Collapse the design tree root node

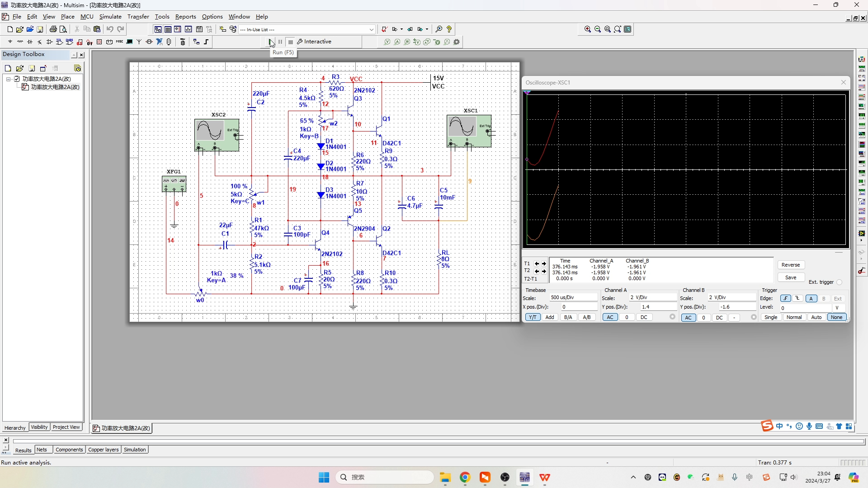tap(8, 79)
